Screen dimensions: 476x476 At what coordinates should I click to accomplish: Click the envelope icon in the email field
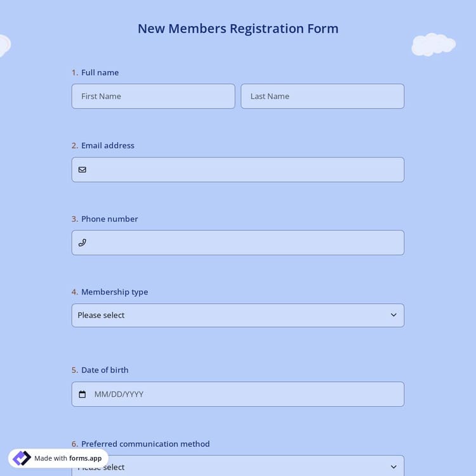(83, 169)
